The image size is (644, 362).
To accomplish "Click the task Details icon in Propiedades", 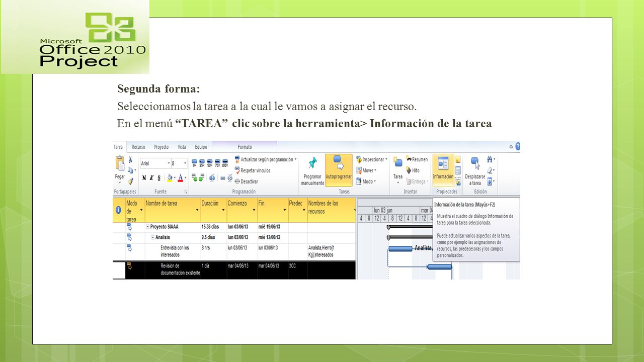I will (x=458, y=170).
